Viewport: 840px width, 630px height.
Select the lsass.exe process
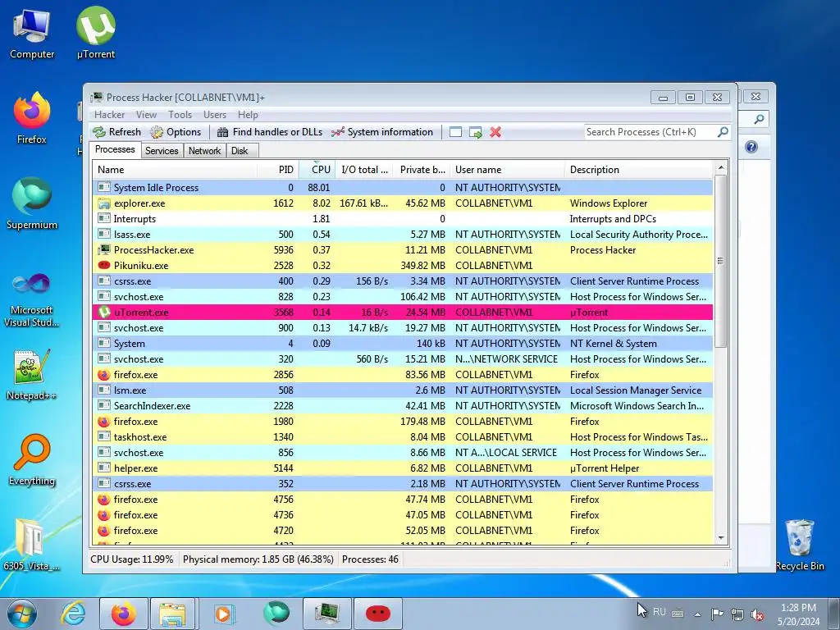pos(403,235)
